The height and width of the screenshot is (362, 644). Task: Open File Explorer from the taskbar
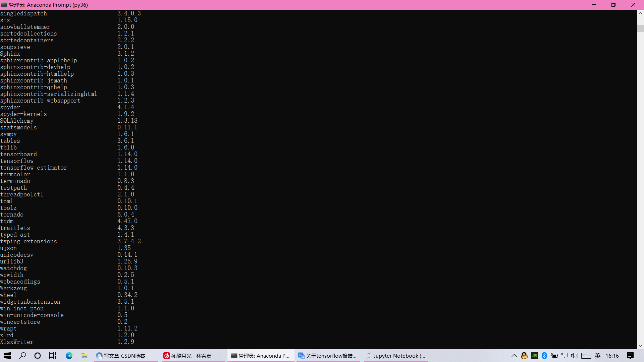tap(85, 356)
